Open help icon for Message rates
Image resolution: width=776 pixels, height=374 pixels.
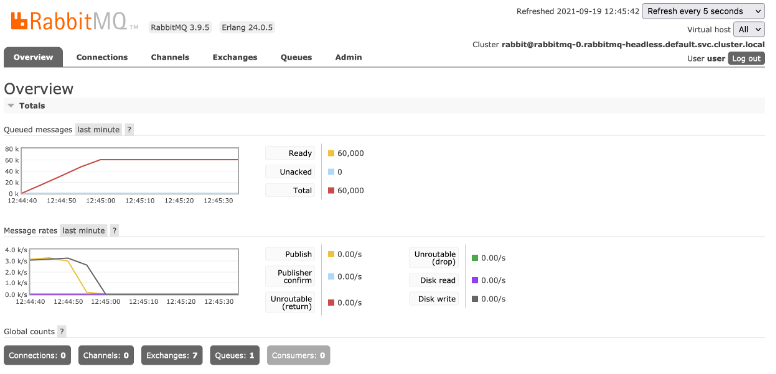(114, 231)
